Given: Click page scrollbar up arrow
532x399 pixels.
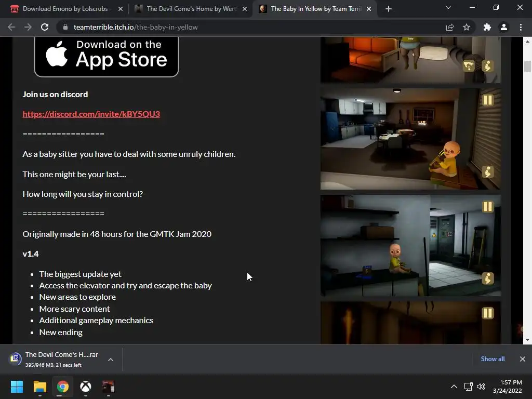Looking at the screenshot, I should click(527, 42).
